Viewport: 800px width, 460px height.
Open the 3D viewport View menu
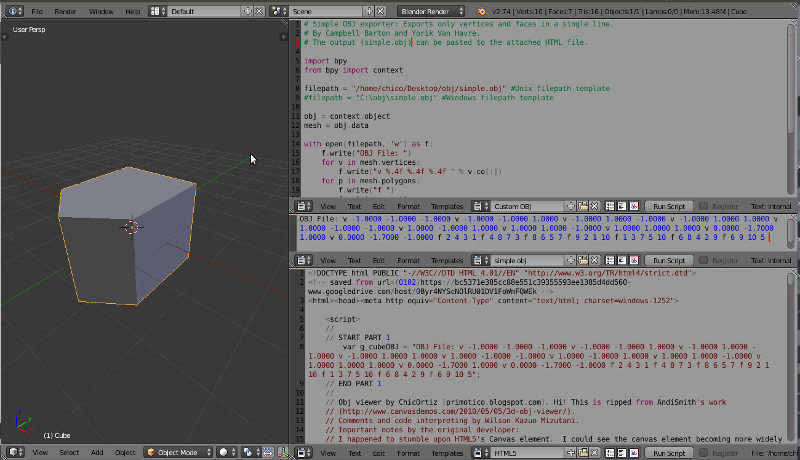(40, 452)
